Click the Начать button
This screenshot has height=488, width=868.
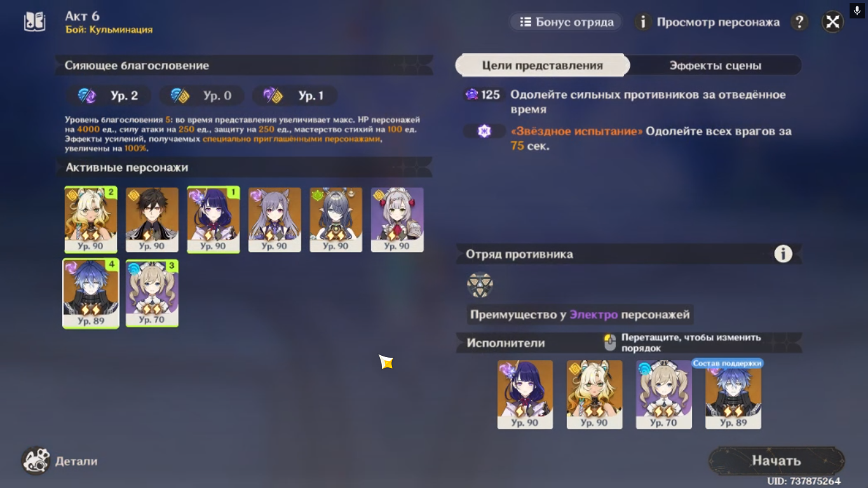pos(776,461)
